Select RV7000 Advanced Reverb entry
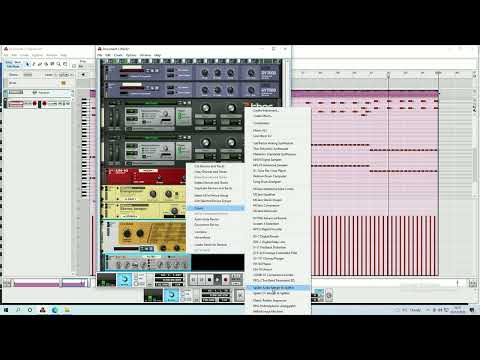This screenshot has width=480, height=360. coord(278,218)
